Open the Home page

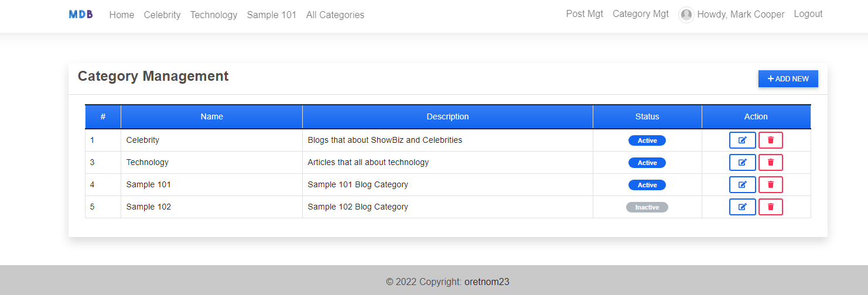(x=122, y=15)
